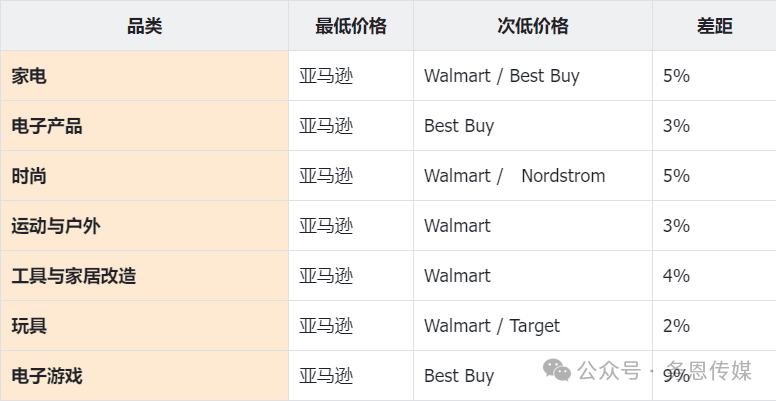Click the WeChat logo icon in watermark
Screen dimensions: 776x401
click(557, 370)
